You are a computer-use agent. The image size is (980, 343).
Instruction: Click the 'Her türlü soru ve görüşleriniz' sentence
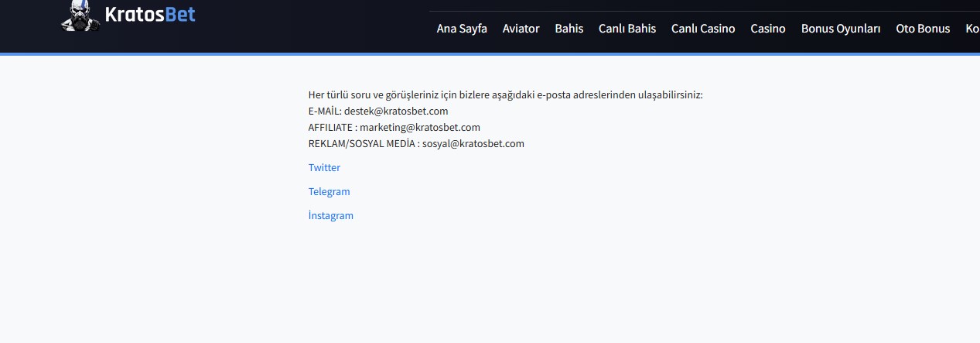pyautogui.click(x=505, y=95)
